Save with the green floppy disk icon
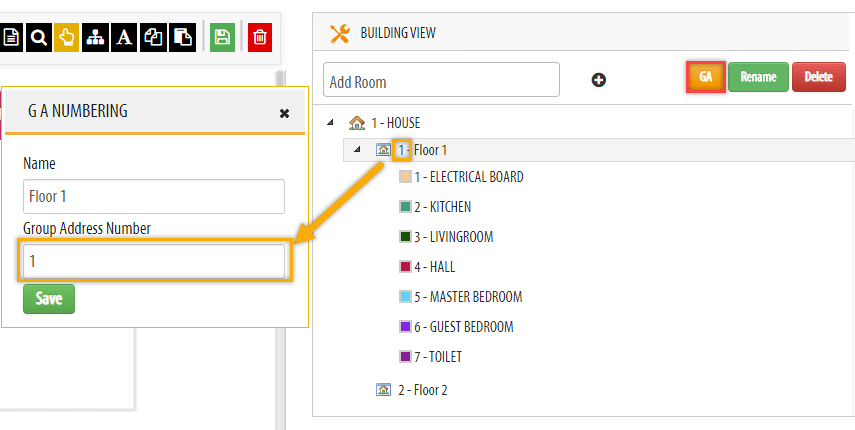Viewport: 855px width, 430px height. [222, 38]
